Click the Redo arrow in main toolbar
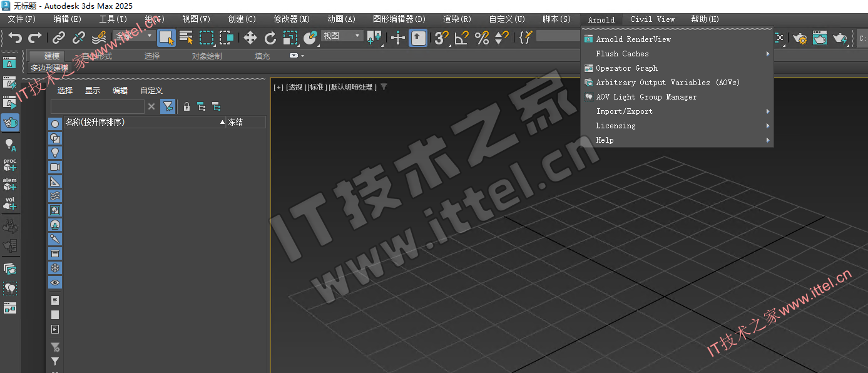This screenshot has width=868, height=373. [x=35, y=38]
